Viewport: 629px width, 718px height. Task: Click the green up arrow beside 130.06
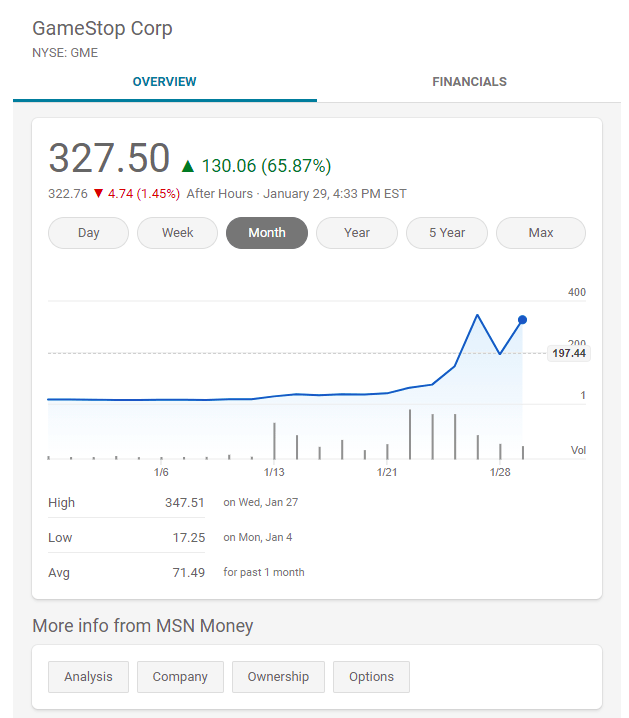(x=188, y=166)
